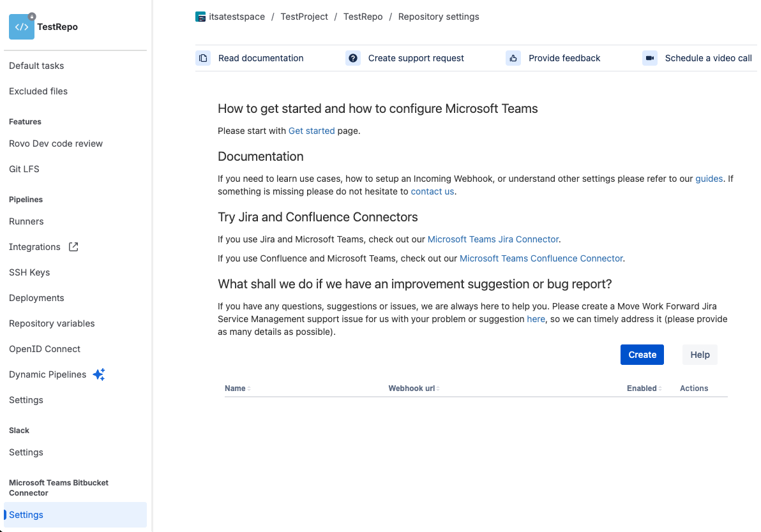Sort the table by Webhook url column
The width and height of the screenshot is (761, 532).
pos(414,388)
